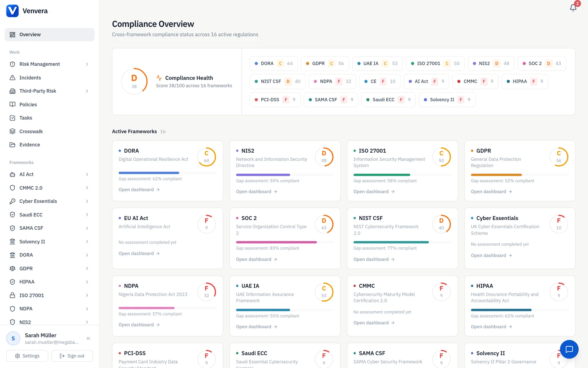Click the ISO 27001 framework card title
This screenshot has width=588, height=368.
pyautogui.click(x=372, y=151)
